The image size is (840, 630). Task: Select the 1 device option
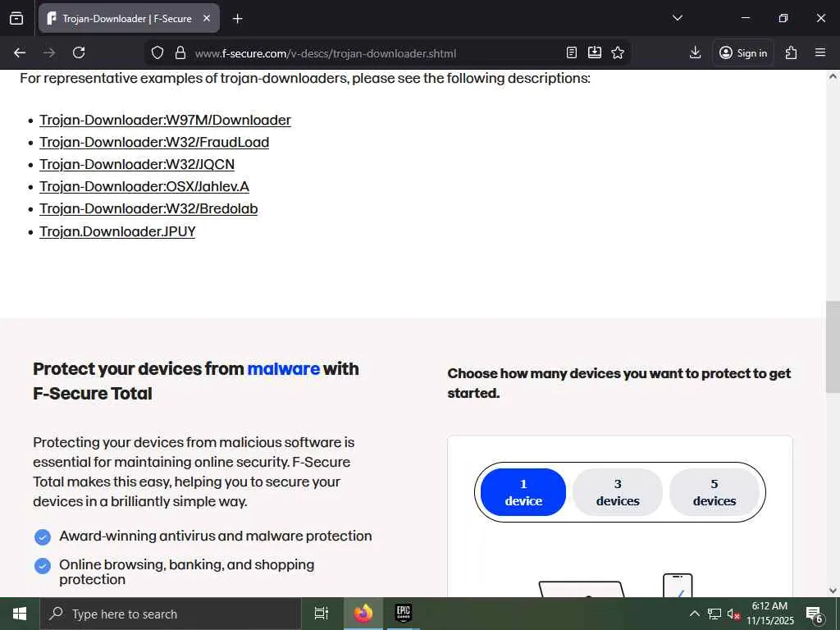point(523,492)
